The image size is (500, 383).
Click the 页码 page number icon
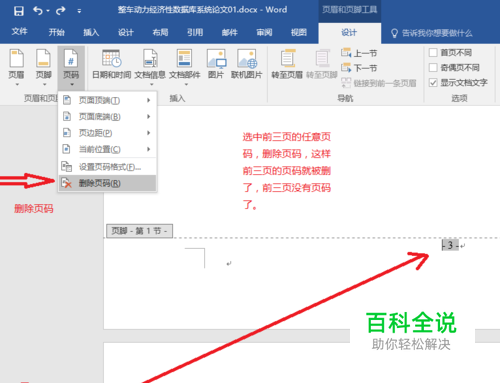[x=71, y=58]
